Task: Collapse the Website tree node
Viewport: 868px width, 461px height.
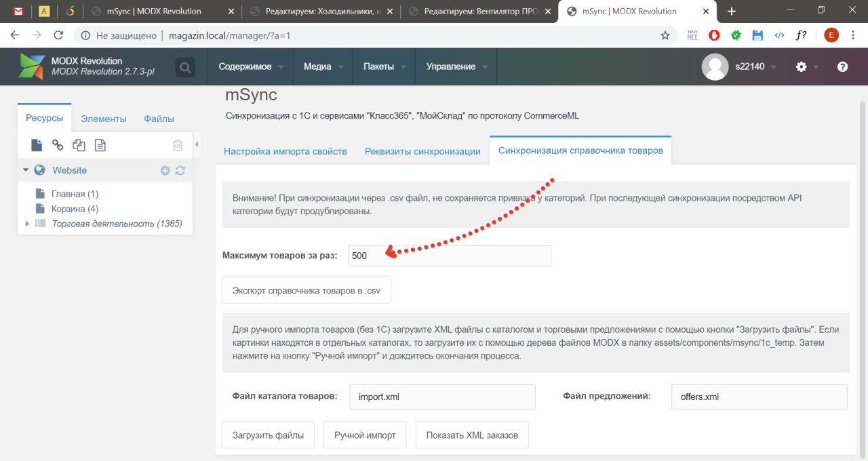Action: (x=26, y=170)
